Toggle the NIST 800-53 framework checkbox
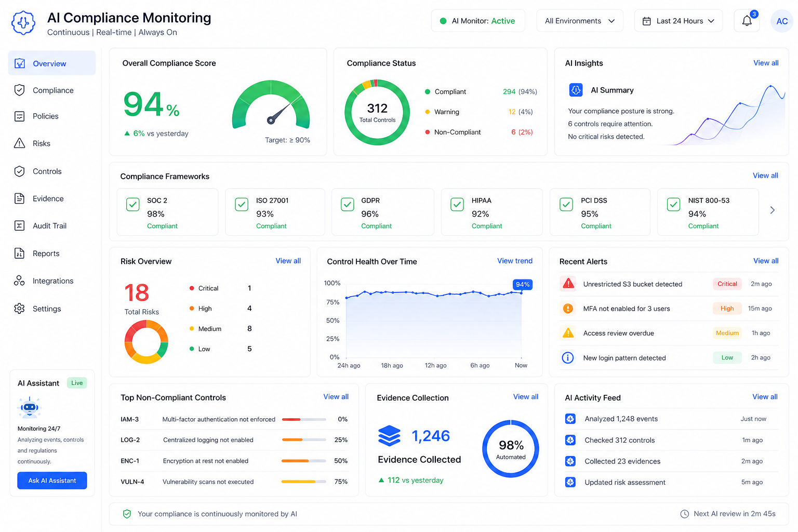This screenshot has width=798, height=532. [x=673, y=204]
